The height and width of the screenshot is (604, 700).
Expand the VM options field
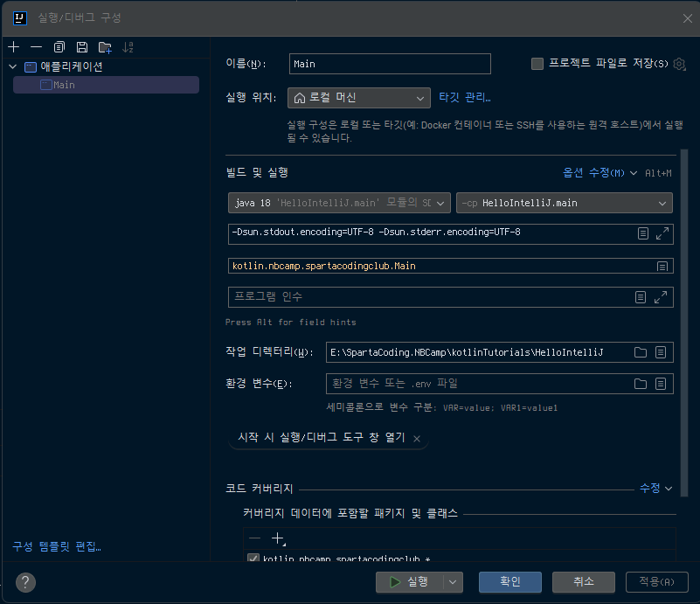(x=662, y=233)
